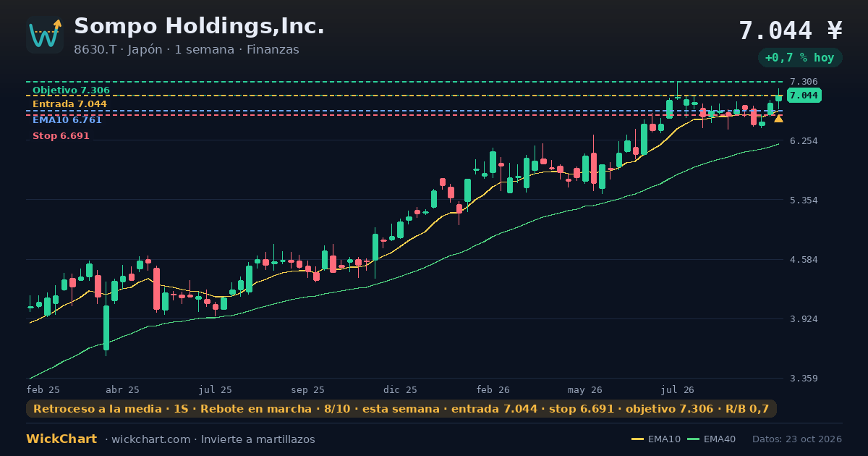
Task: Click the feb 26 date label
Action: 493,389
